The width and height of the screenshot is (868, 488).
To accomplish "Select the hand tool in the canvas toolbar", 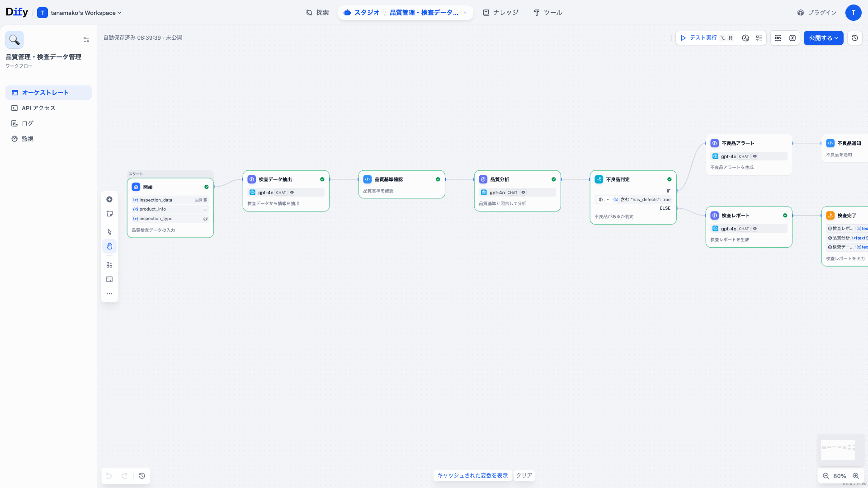I will click(x=109, y=246).
